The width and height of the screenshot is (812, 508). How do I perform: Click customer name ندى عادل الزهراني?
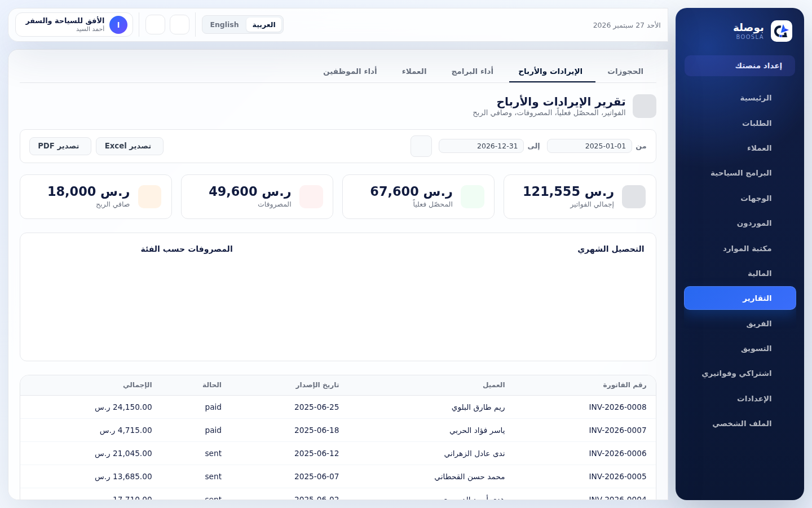pos(474,453)
